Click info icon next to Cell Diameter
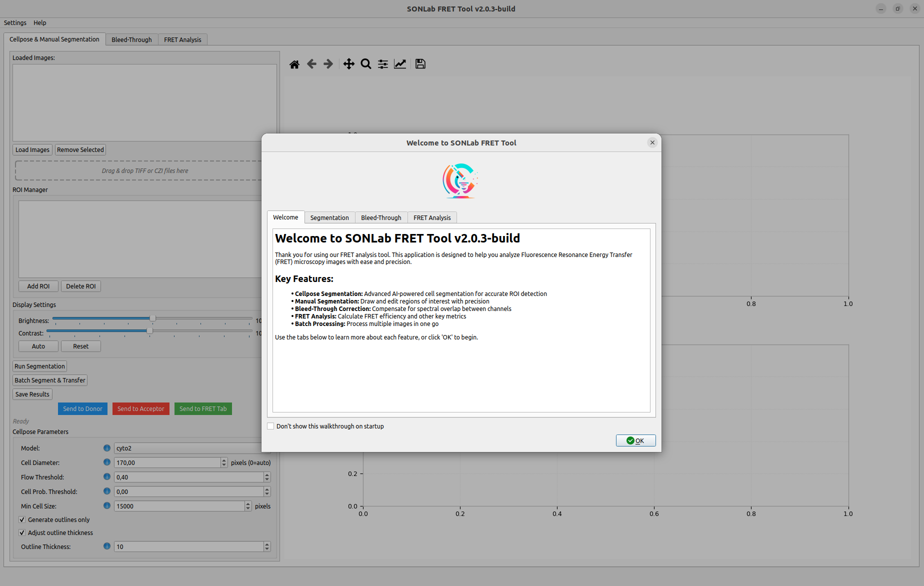Screen dimensions: 924x586 [x=107, y=462]
